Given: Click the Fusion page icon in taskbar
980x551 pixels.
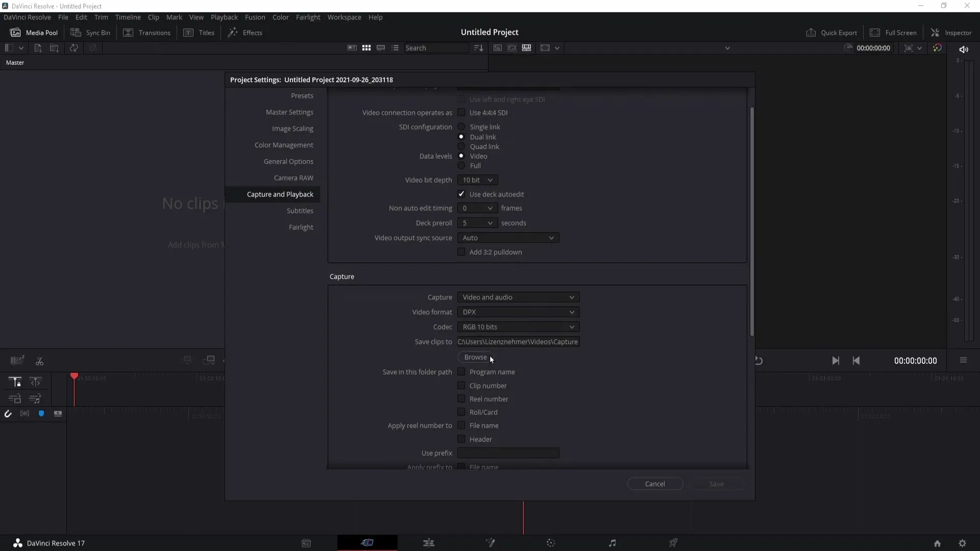Looking at the screenshot, I should (490, 543).
